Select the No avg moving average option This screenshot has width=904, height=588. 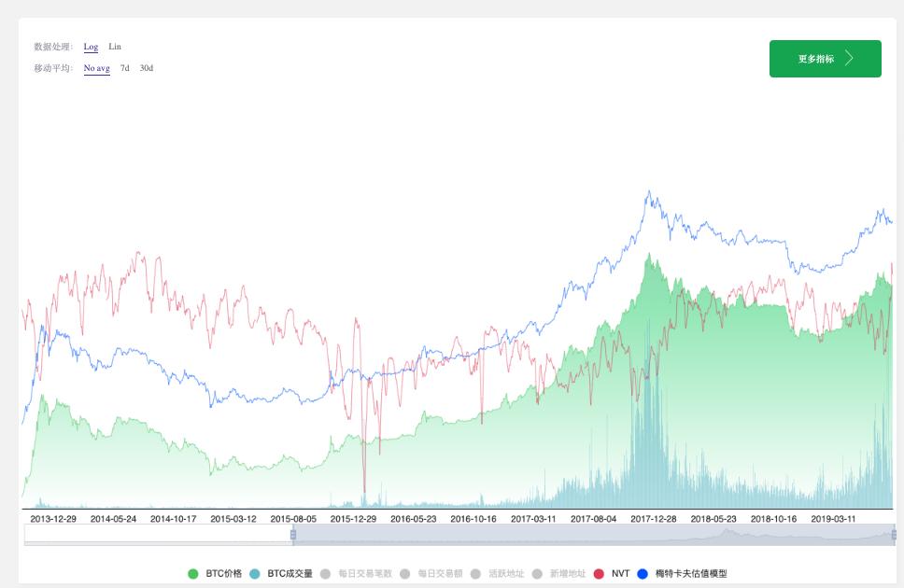tap(96, 68)
